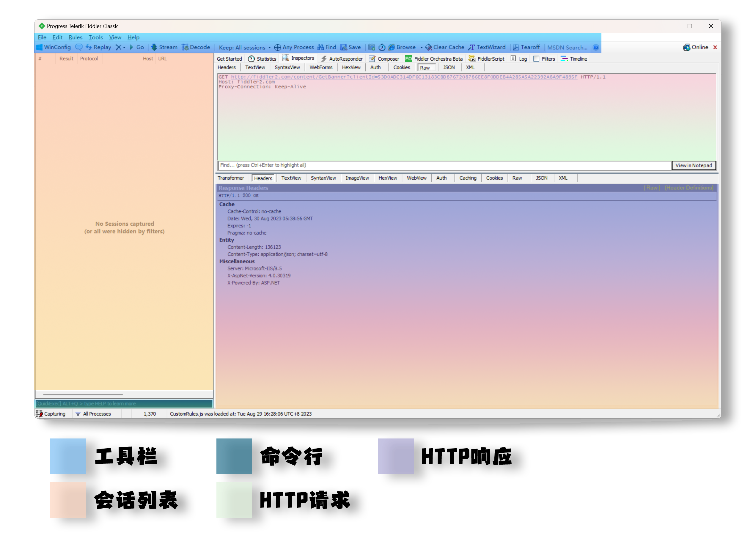Viewport: 756px width, 533px height.
Task: Open WinConfig from the toolbar
Action: pyautogui.click(x=53, y=47)
